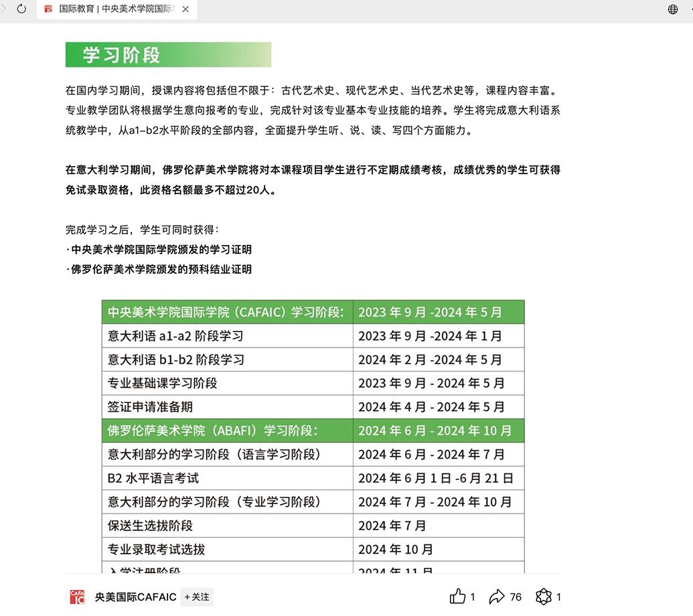Click the thumbs-up like icon
This screenshot has width=693, height=616.
pyautogui.click(x=457, y=597)
